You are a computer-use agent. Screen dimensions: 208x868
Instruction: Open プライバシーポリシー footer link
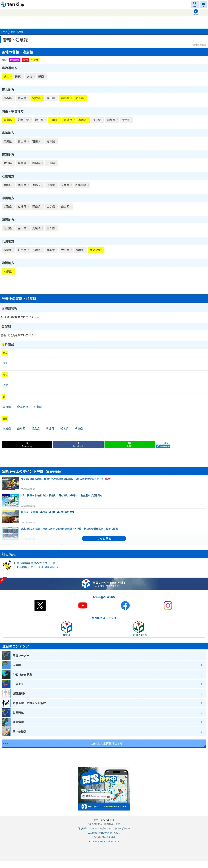(x=99, y=829)
